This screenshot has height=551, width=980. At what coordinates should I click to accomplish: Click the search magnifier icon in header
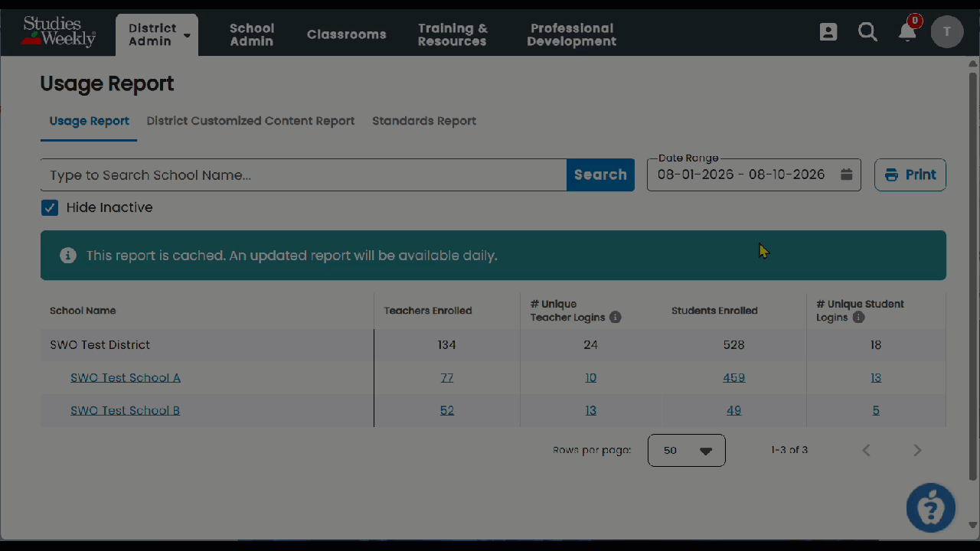867,31
